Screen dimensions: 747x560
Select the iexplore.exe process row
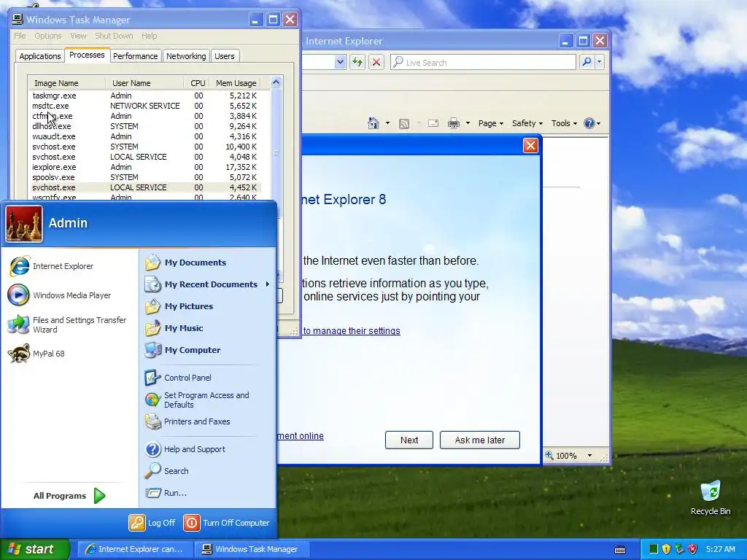[145, 167]
